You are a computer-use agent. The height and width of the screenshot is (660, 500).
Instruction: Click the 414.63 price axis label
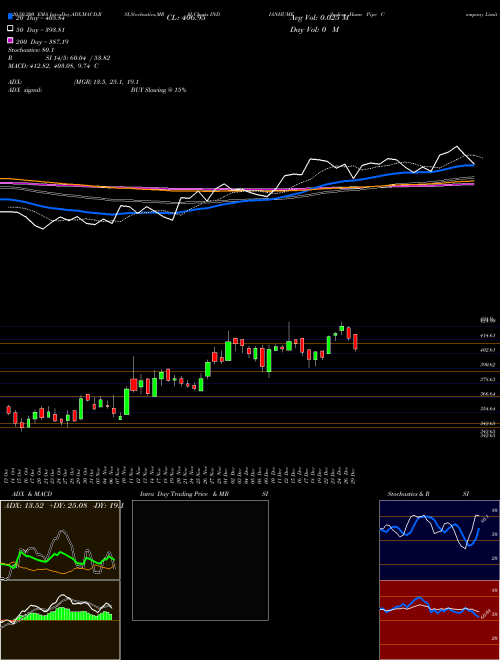tap(488, 335)
